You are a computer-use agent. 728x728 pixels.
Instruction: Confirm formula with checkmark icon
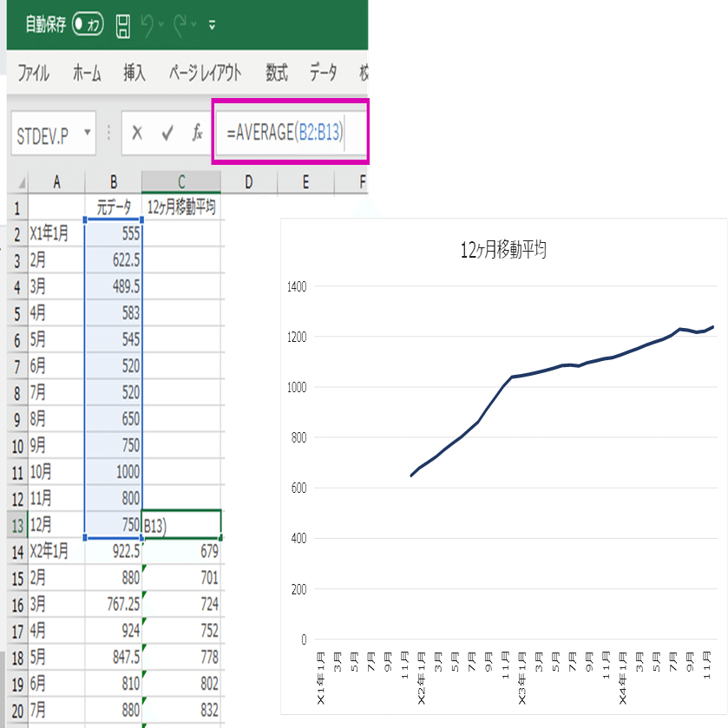click(x=167, y=134)
